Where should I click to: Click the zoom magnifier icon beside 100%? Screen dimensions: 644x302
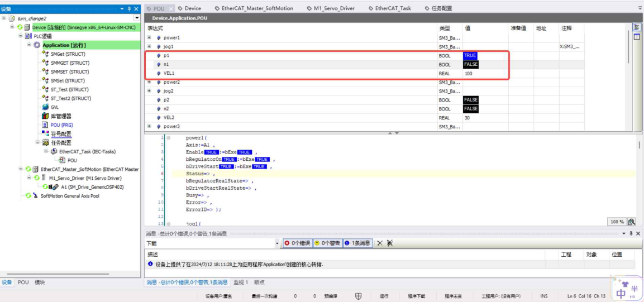click(632, 222)
